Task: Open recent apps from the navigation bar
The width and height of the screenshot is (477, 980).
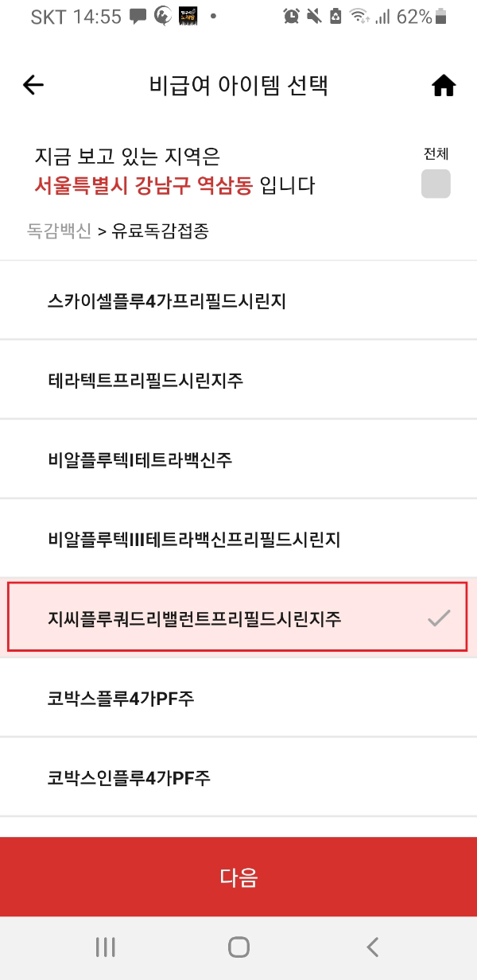Action: pos(104,947)
